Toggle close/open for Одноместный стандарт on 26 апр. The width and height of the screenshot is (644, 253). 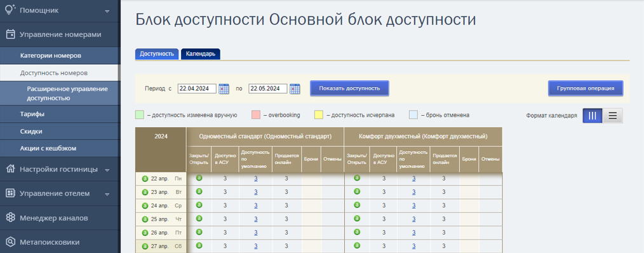(199, 232)
